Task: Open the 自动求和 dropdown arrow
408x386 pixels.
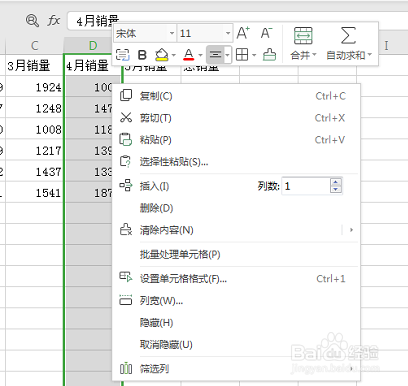Action: click(370, 55)
